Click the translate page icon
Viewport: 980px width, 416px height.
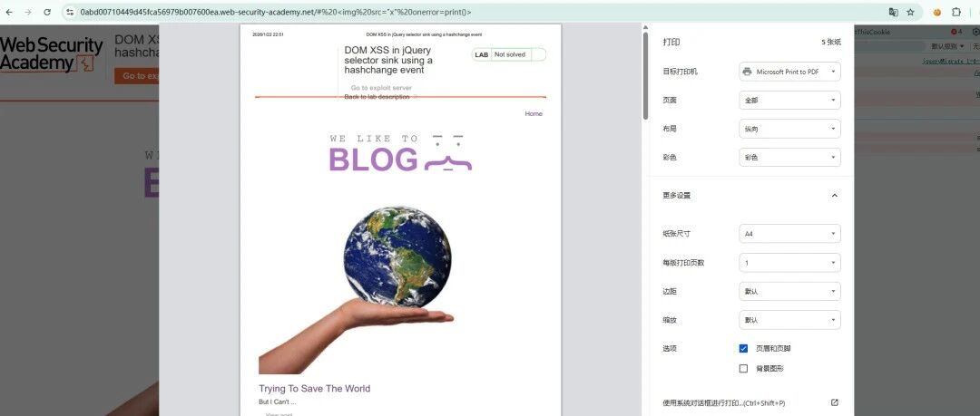point(894,12)
